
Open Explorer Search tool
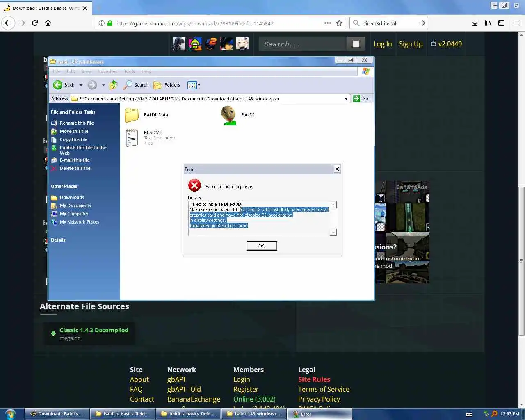click(137, 85)
